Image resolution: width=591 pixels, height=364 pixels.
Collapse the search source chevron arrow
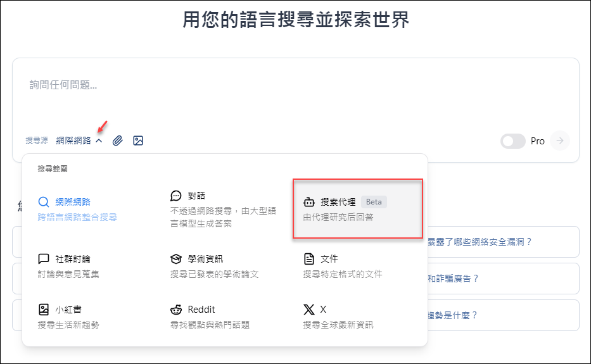coord(99,141)
